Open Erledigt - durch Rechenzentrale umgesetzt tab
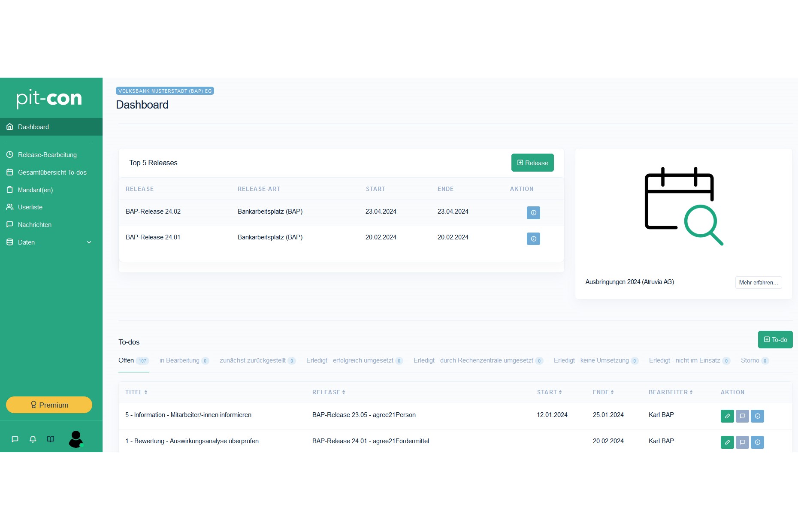798x532 pixels. [x=478, y=360]
